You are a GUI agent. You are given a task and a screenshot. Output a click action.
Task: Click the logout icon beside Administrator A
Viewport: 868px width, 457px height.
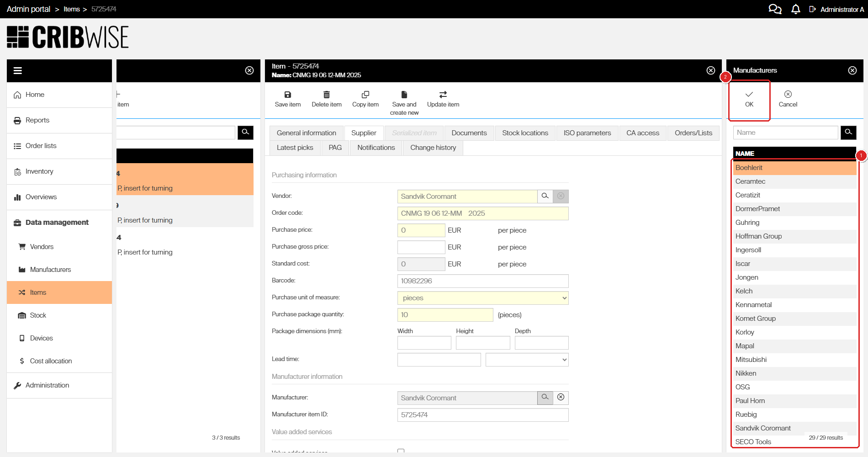[x=813, y=9]
